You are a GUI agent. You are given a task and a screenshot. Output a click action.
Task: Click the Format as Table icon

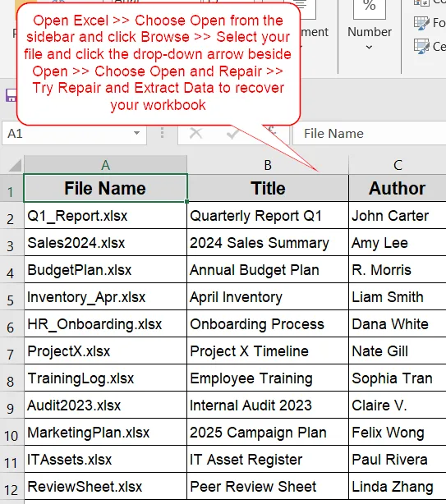[421, 23]
